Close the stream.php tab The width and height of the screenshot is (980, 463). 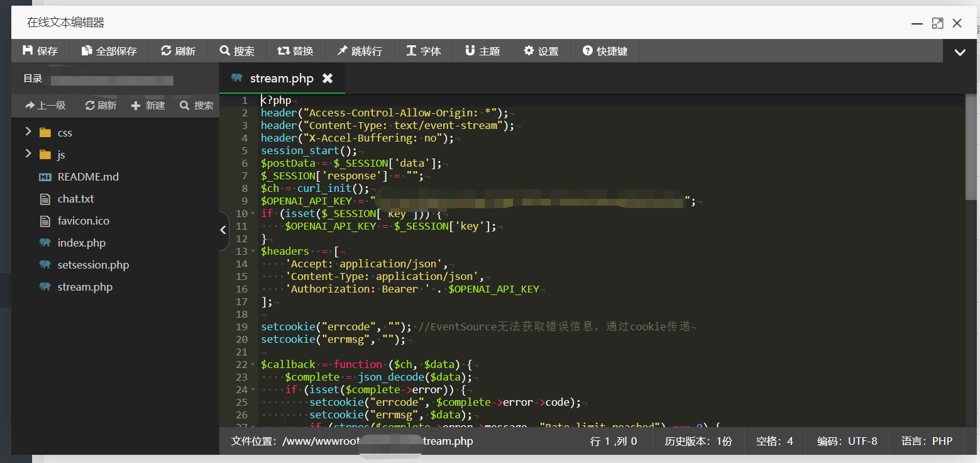click(x=328, y=79)
